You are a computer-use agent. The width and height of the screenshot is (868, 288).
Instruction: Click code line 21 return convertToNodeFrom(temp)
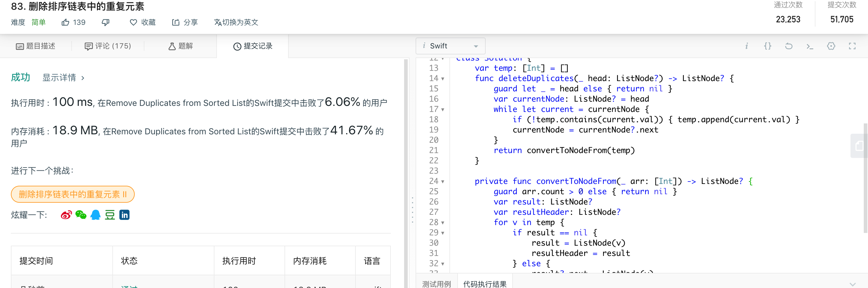coord(564,150)
